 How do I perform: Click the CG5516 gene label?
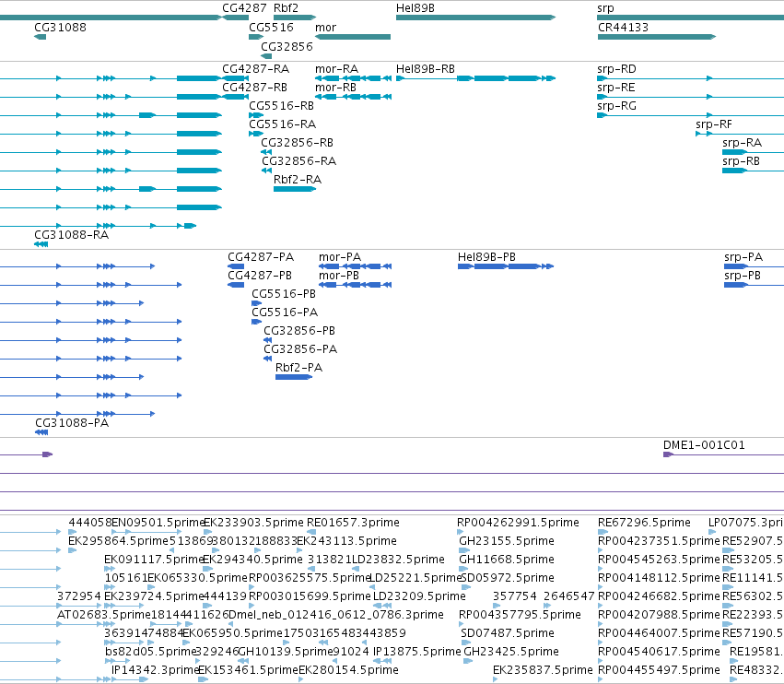(x=271, y=27)
